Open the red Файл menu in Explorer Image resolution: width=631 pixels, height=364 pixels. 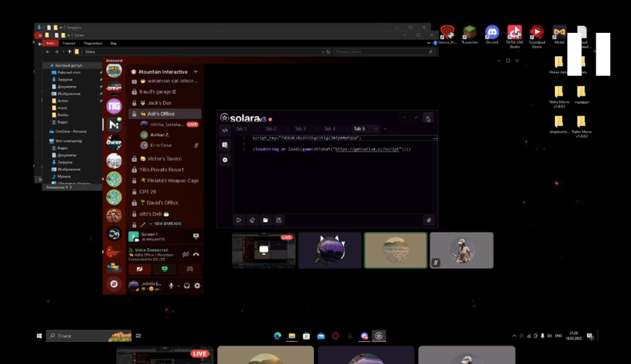click(50, 43)
